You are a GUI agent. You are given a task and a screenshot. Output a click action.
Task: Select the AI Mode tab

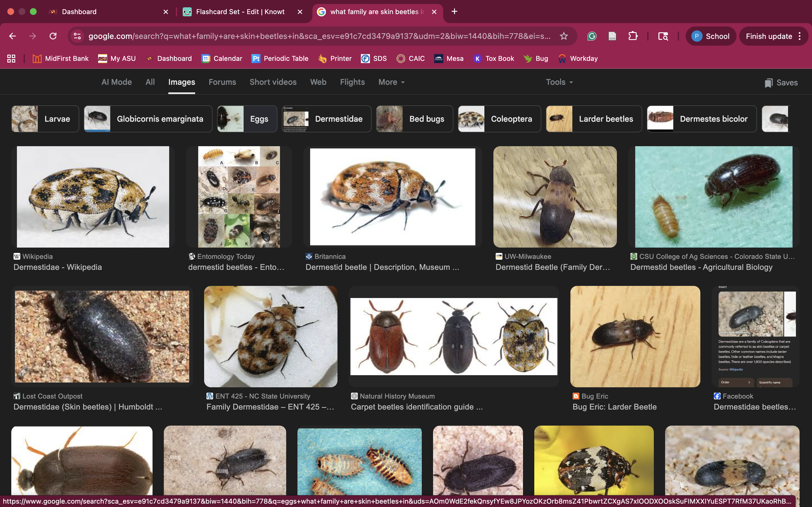tap(116, 82)
